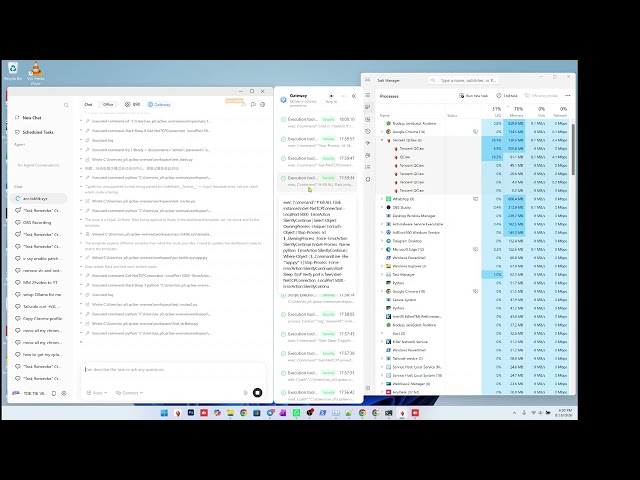
Task: Start a New Chat in QClaw
Action: (29, 118)
